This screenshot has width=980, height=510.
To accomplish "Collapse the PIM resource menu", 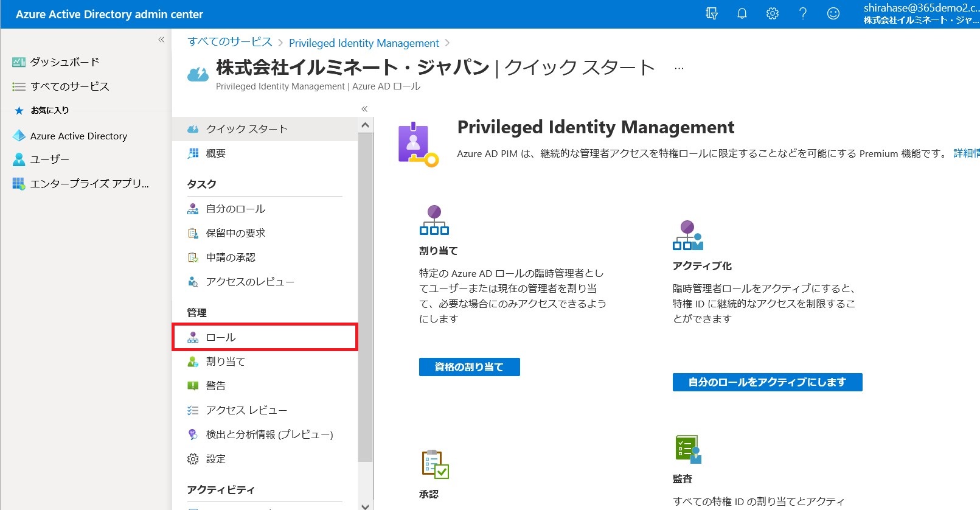I will pyautogui.click(x=364, y=109).
